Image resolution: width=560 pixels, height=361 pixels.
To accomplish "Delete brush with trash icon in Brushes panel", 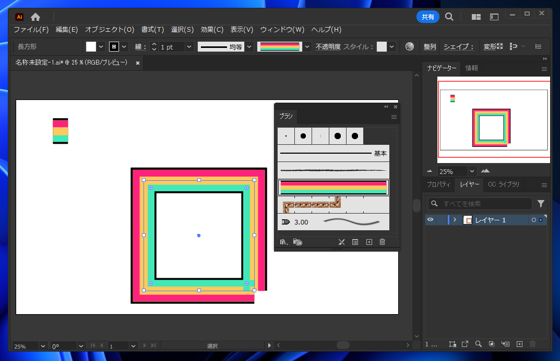I will [x=382, y=242].
